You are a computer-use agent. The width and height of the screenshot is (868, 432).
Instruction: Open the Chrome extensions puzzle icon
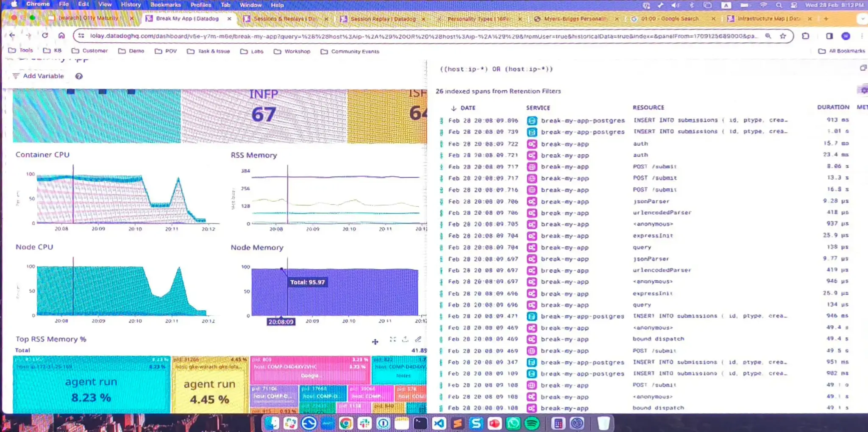coord(806,36)
